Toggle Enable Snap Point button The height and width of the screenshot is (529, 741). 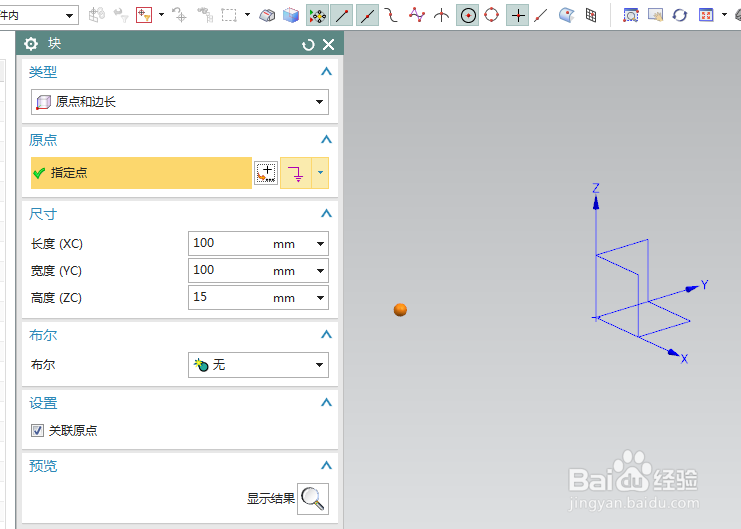[318, 16]
